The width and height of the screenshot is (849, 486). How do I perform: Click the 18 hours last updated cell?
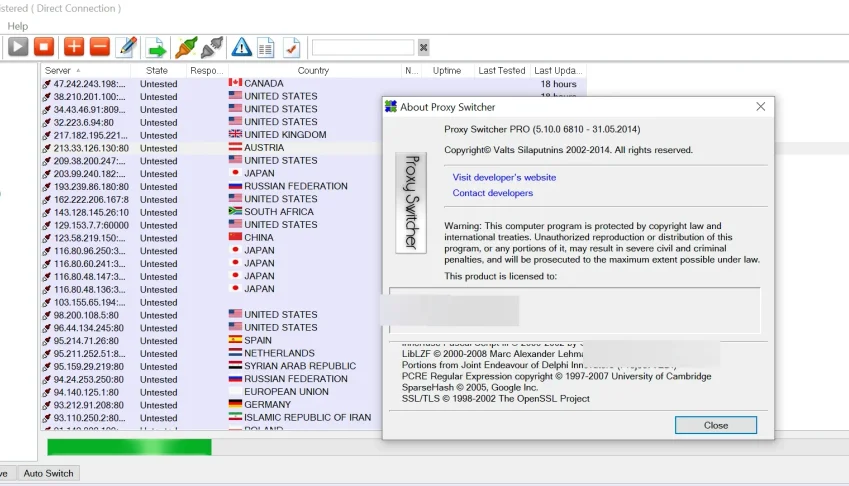(x=558, y=84)
